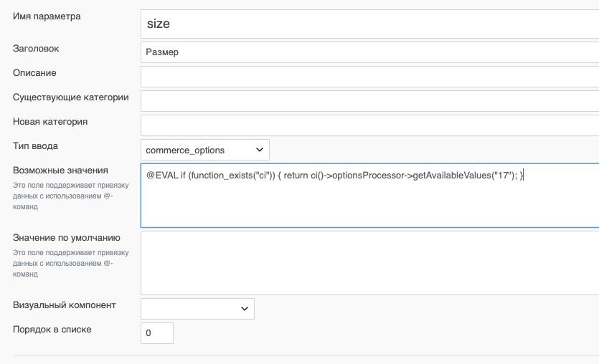Expand the empty Визуальный компонент dropdown
This screenshot has width=599, height=364.
pyautogui.click(x=197, y=309)
